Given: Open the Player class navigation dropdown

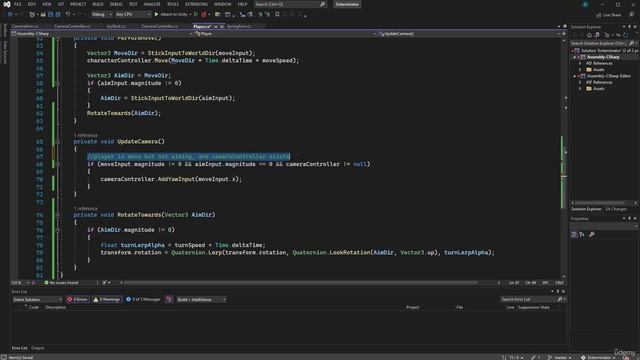Looking at the screenshot, I should pos(285,34).
